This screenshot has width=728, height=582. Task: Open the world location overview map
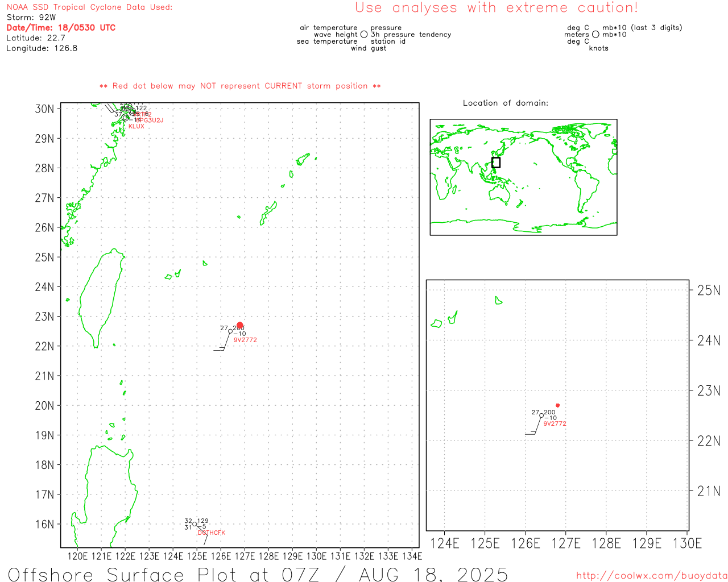pos(523,177)
